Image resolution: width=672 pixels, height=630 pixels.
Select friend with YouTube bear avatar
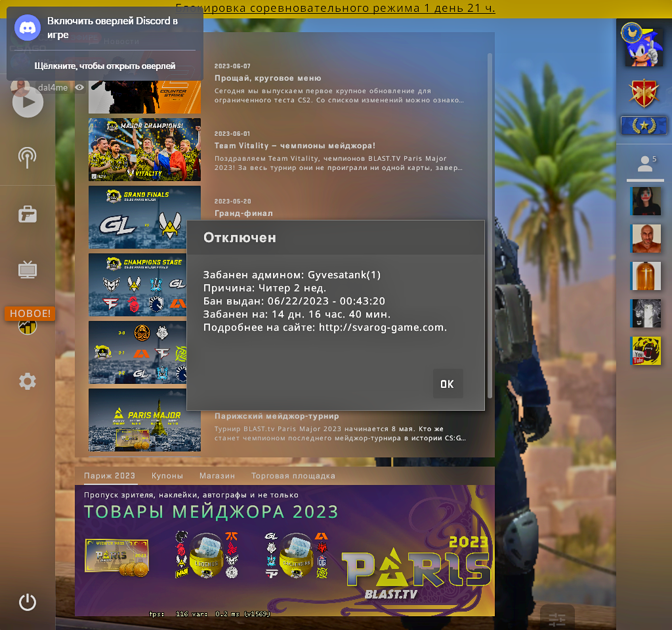point(646,350)
